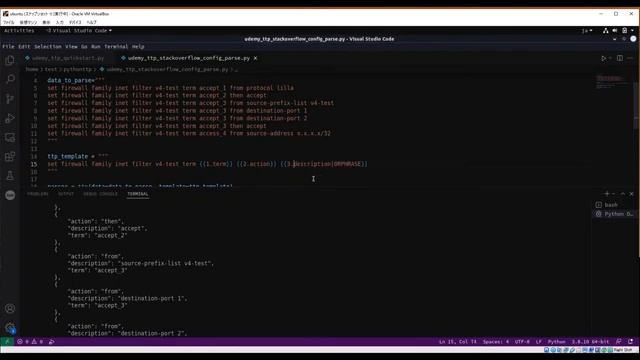Open the run button dropdown arrow
Viewport: 640px width, 360px height.
click(x=610, y=58)
